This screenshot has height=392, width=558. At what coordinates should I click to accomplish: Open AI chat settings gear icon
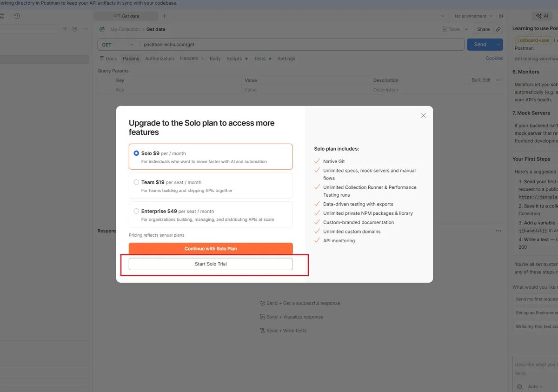[x=519, y=386]
